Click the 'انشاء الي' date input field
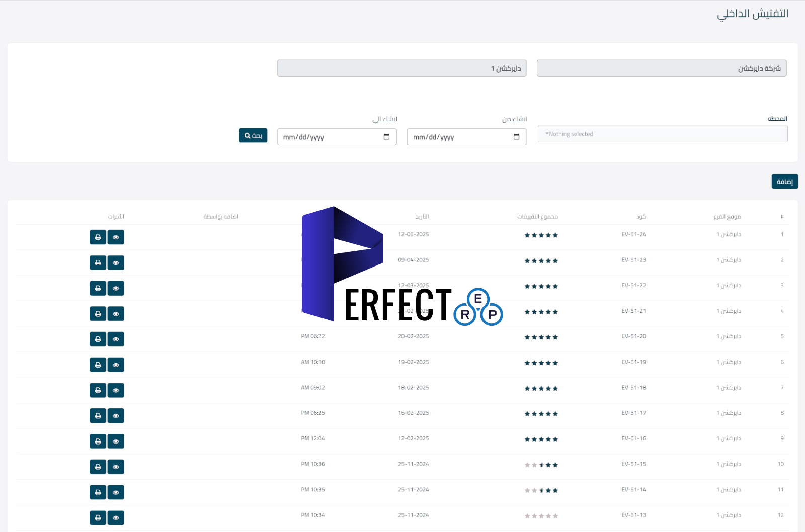This screenshot has width=805, height=532. point(337,137)
